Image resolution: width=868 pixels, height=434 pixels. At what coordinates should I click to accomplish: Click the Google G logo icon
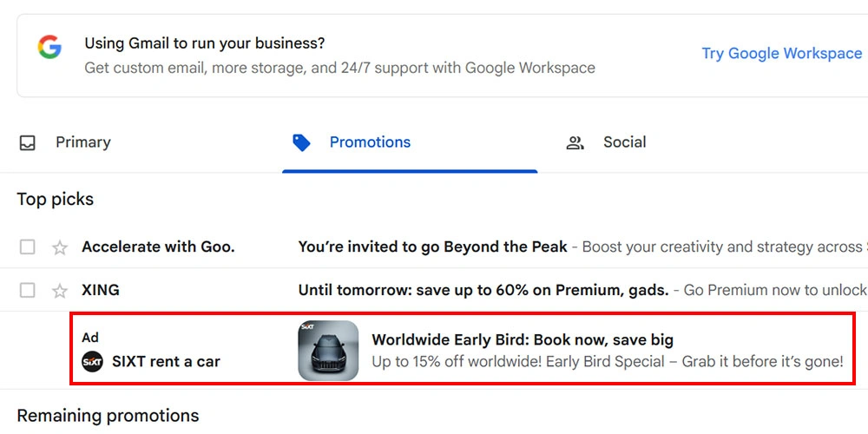coord(49,47)
